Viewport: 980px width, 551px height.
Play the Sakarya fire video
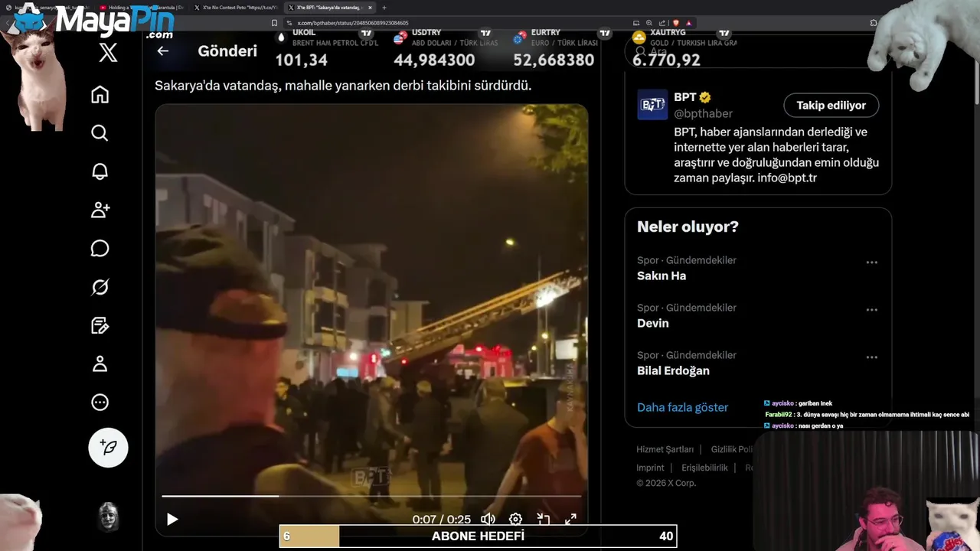(x=172, y=520)
